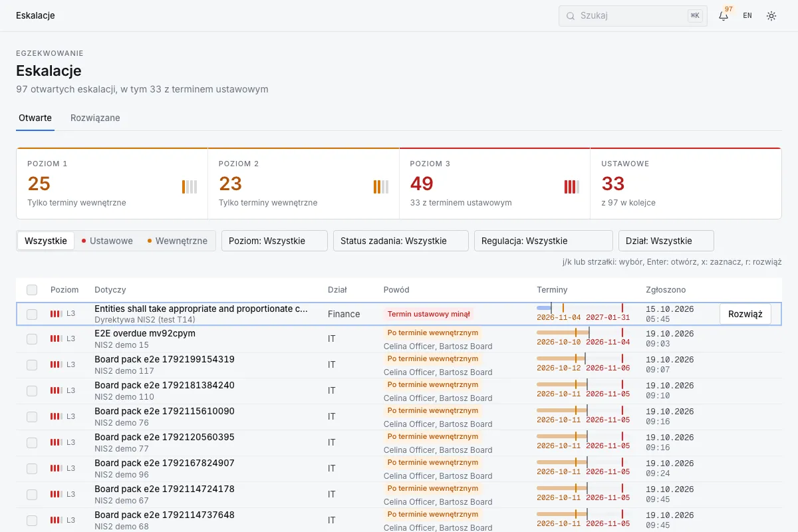The width and height of the screenshot is (798, 532).
Task: Tick the checkbox for Board pack e2e 1792181384240
Action: [32, 391]
